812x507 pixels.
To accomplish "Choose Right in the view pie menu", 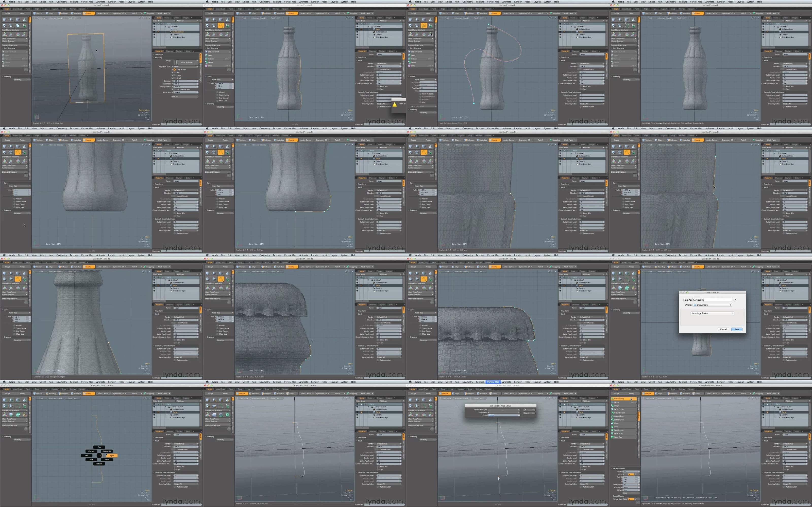I will tap(111, 455).
